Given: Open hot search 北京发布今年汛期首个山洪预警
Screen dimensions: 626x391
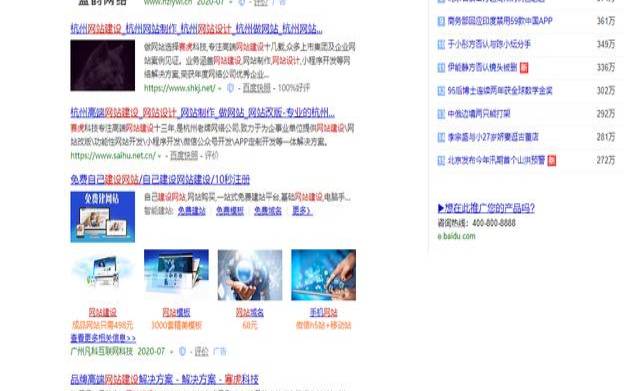Looking at the screenshot, I should pyautogui.click(x=496, y=160).
